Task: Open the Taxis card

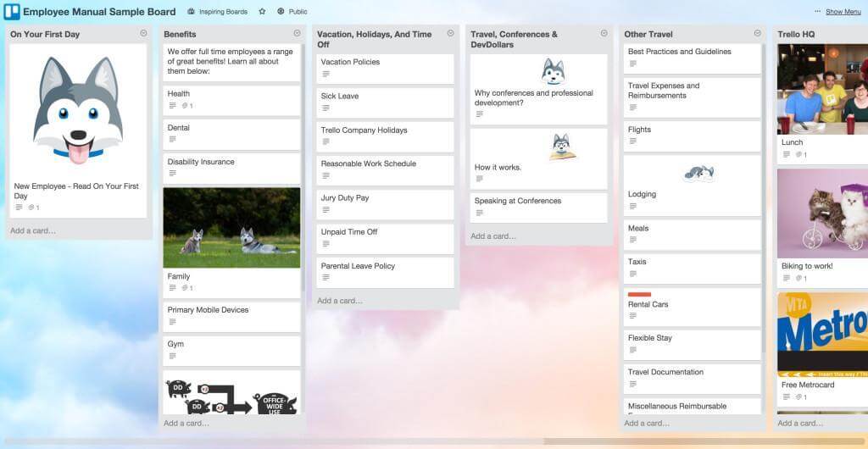Action: (x=692, y=269)
